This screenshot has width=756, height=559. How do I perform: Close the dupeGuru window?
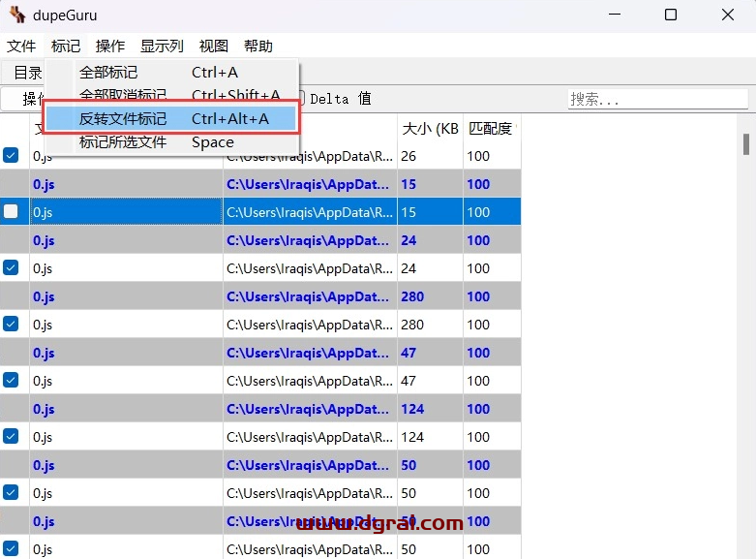coord(728,15)
